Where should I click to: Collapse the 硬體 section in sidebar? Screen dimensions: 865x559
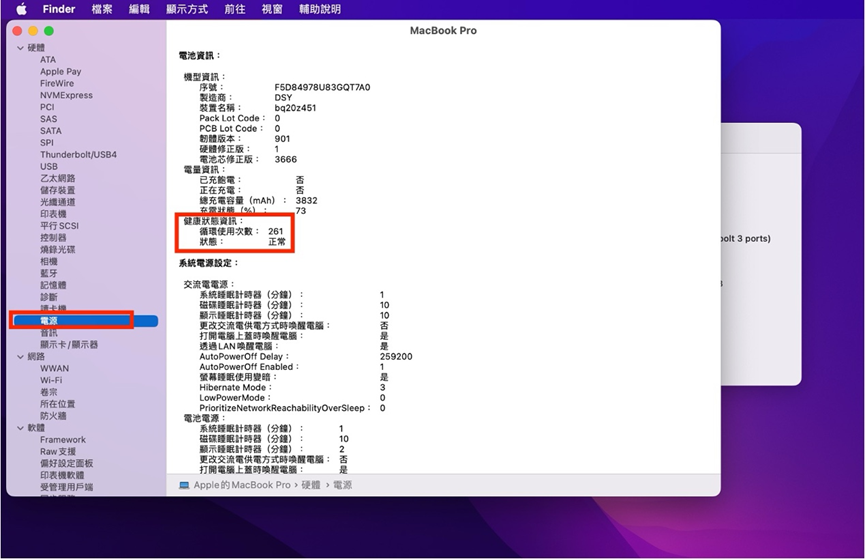[x=20, y=48]
